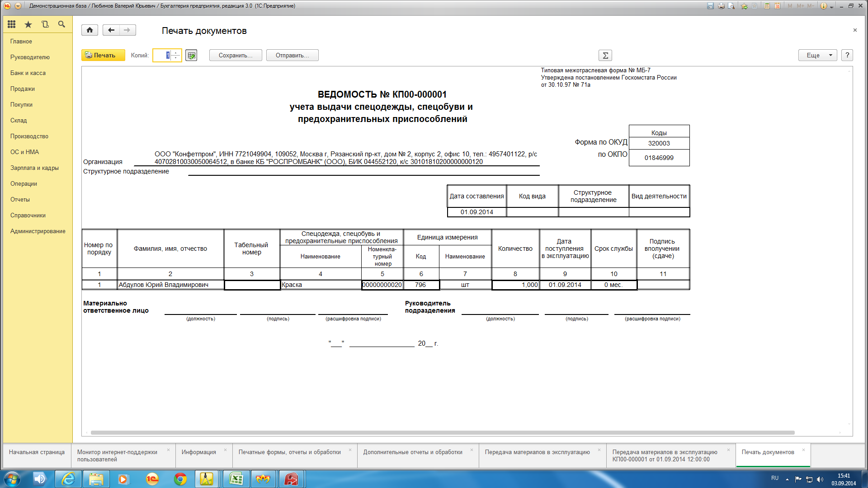
Task: Open the Зарплата и кадры section
Action: (34, 168)
